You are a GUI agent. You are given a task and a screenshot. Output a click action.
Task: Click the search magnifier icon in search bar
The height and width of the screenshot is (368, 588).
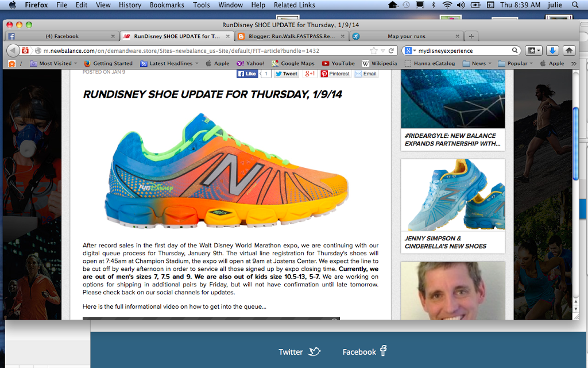[515, 51]
